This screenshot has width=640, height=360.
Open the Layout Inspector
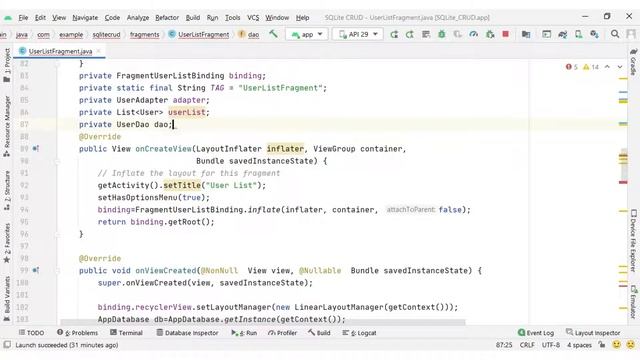[593, 333]
